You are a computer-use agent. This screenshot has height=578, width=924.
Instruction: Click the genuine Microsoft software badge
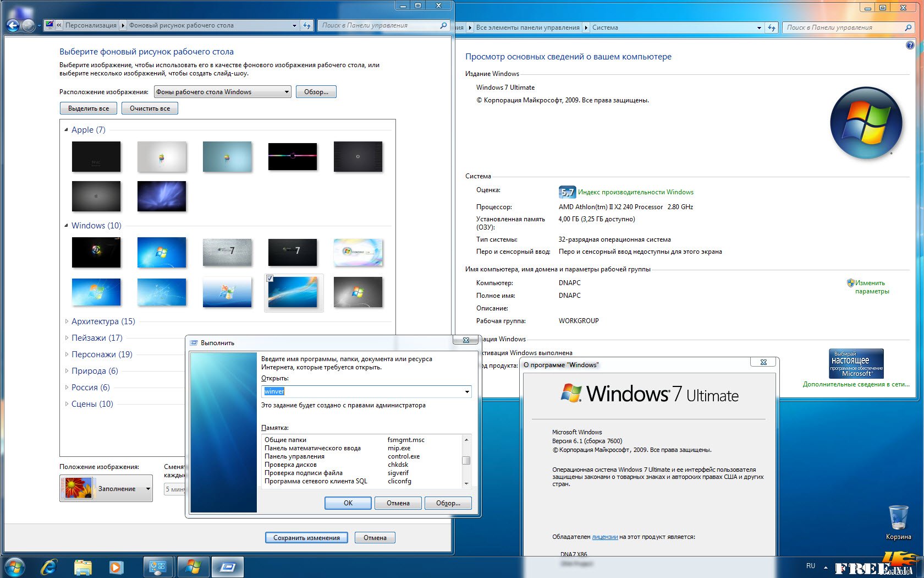[x=856, y=363]
